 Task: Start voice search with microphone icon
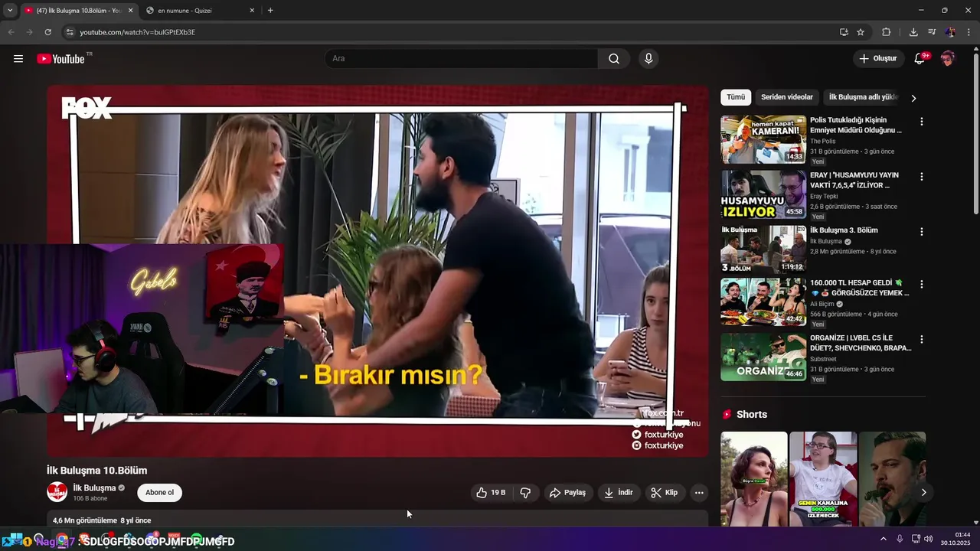(x=648, y=59)
